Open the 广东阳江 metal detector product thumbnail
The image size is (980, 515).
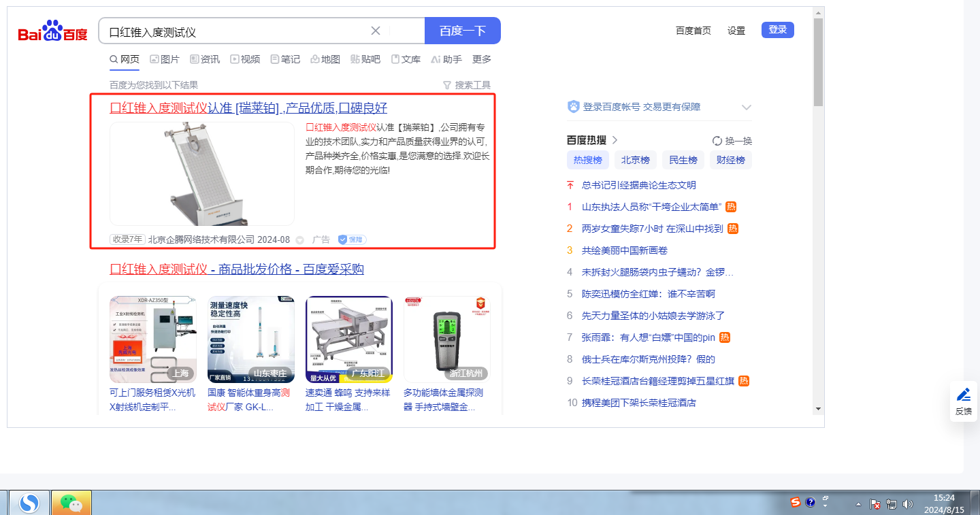(349, 339)
